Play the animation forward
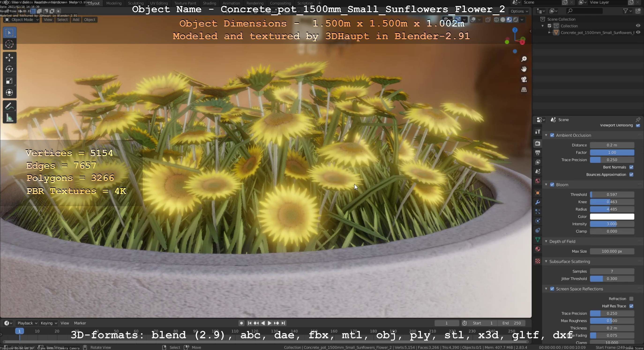Screen dimensions: 644x350 point(270,323)
